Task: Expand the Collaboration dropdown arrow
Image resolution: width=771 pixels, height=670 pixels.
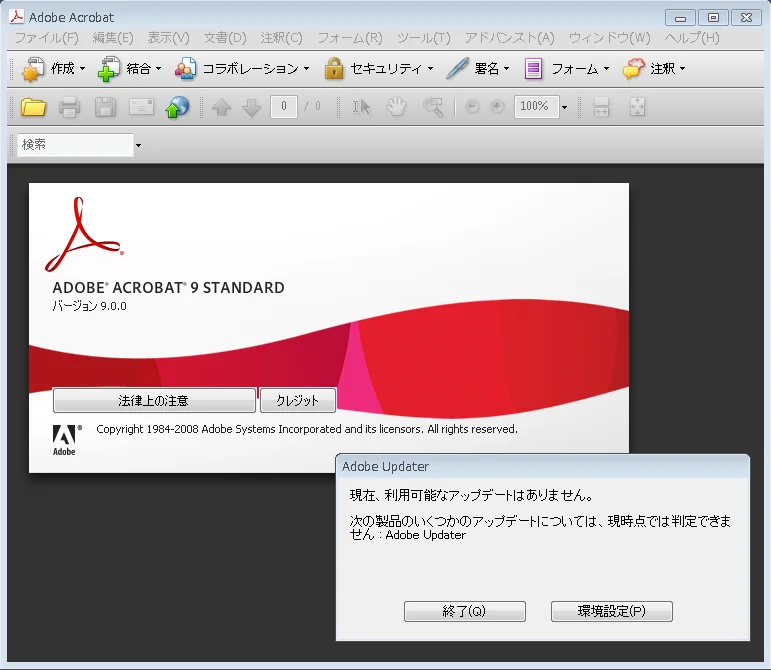Action: 306,69
